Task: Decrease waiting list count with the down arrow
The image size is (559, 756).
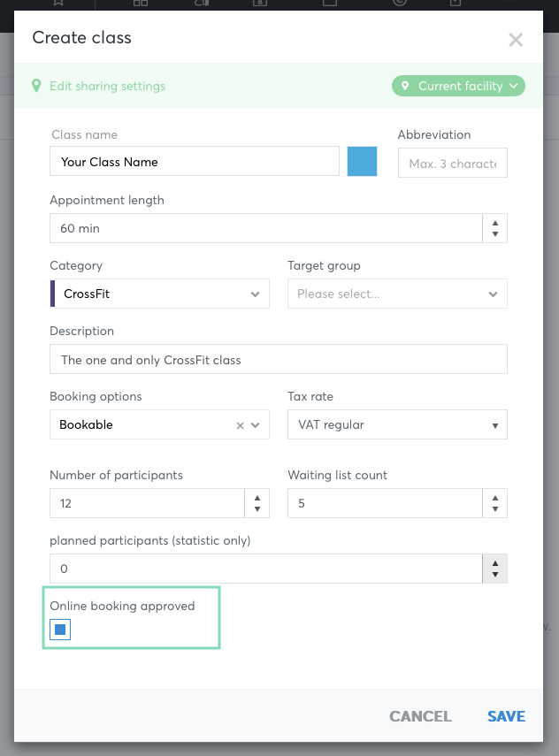Action: [494, 509]
